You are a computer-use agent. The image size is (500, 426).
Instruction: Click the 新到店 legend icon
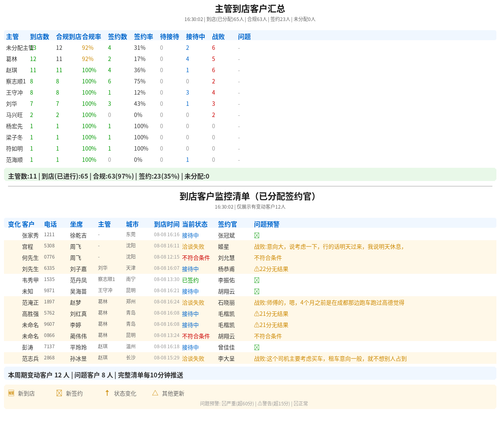coord(11,393)
